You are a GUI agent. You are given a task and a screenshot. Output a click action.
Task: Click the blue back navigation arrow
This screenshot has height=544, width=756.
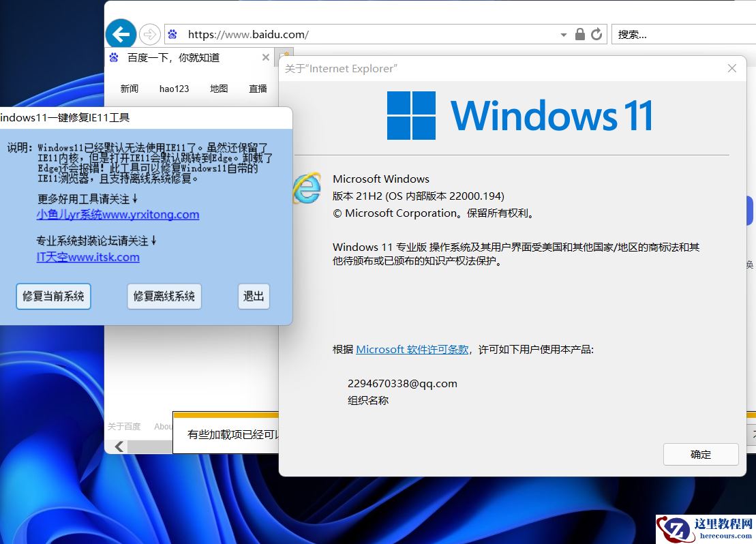tap(121, 33)
